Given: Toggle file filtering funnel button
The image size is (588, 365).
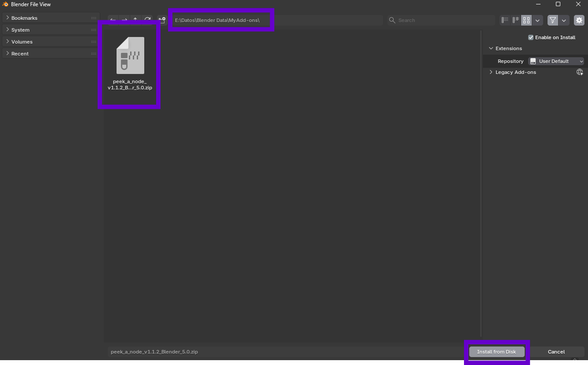Looking at the screenshot, I should pyautogui.click(x=553, y=20).
